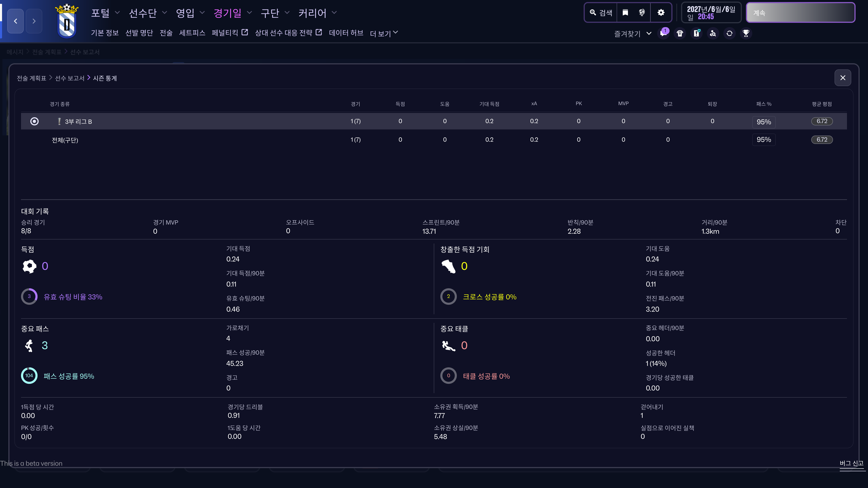This screenshot has width=868, height=488.
Task: Select the 전체(구단) stats row
Action: point(65,140)
